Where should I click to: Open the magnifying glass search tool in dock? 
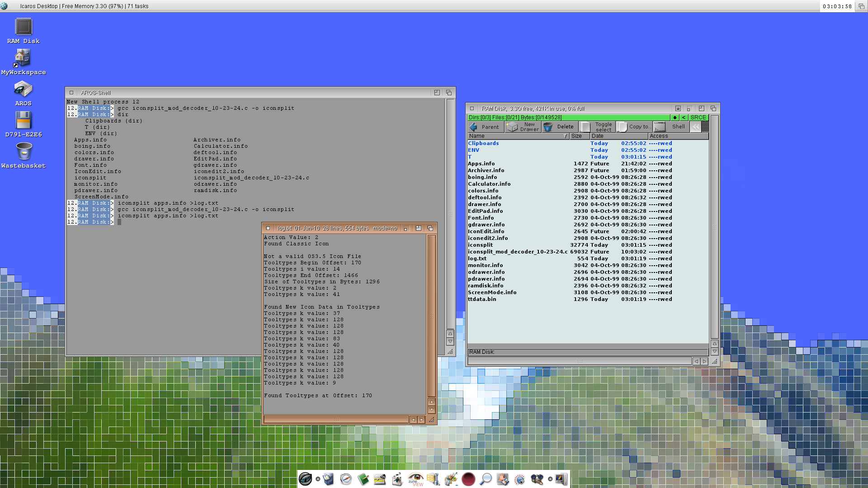[486, 479]
